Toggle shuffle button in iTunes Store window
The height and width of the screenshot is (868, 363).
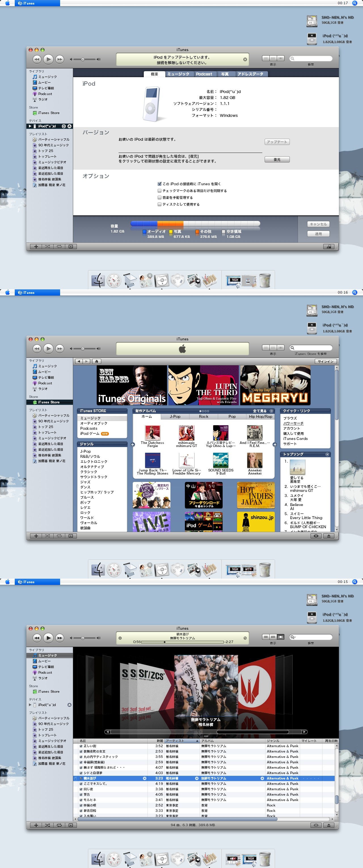47,536
